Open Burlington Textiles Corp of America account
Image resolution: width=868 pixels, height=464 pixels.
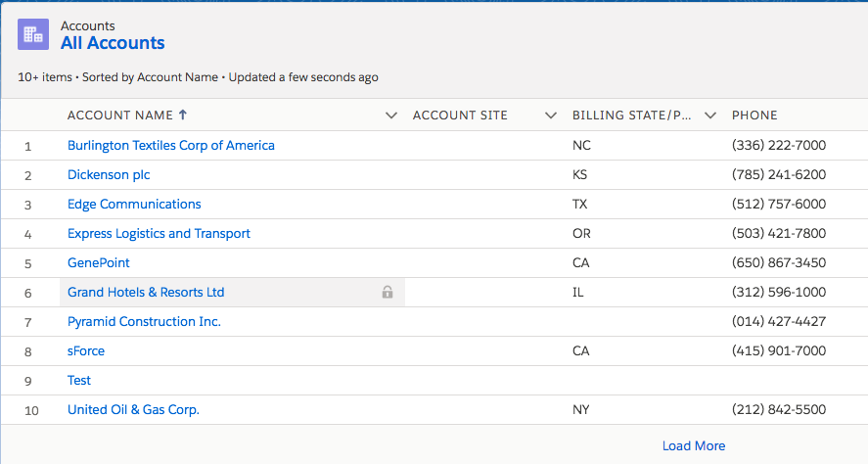pyautogui.click(x=171, y=145)
